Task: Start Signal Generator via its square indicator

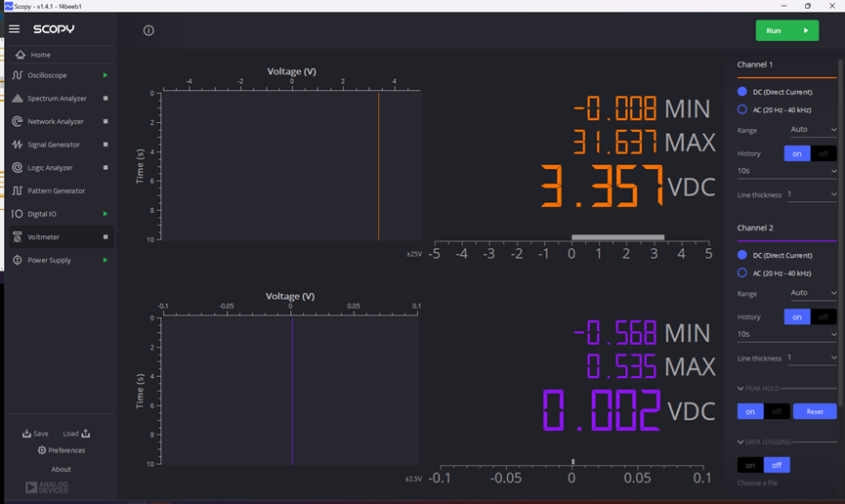Action: [x=106, y=145]
